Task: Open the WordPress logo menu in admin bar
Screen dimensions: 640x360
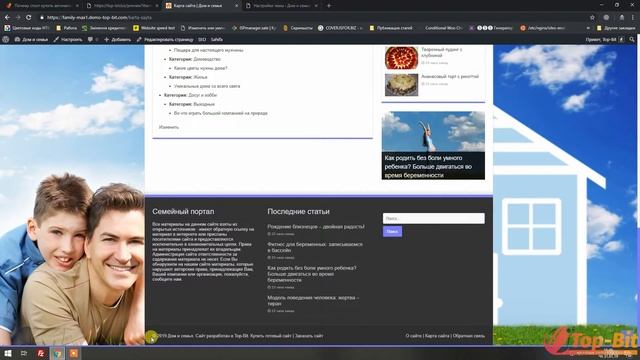Action: pyautogui.click(x=6, y=40)
